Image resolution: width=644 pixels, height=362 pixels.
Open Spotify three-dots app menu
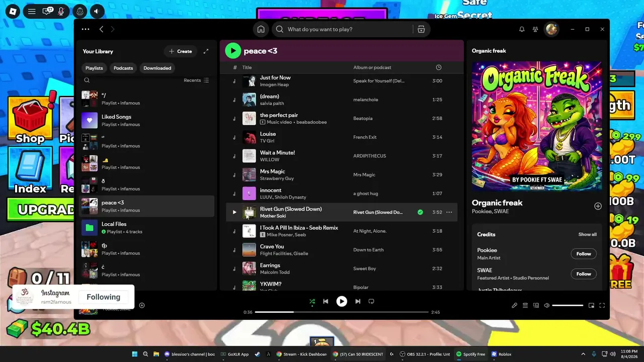point(86,29)
